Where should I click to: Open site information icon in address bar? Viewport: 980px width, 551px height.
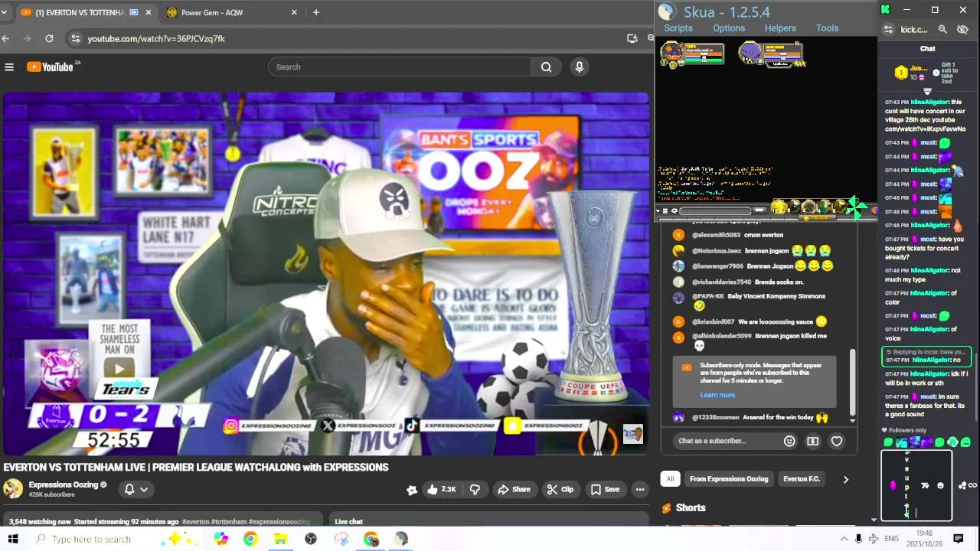[74, 38]
